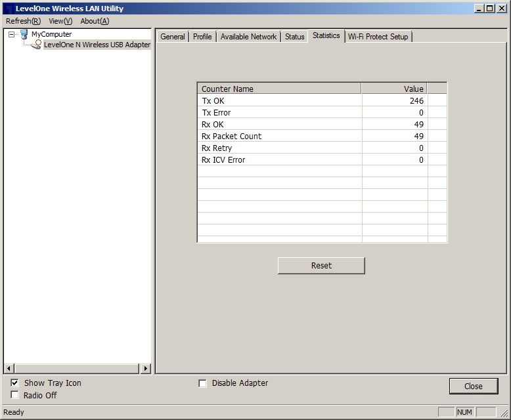This screenshot has width=511, height=420.
Task: Click the Reset button
Action: point(321,266)
